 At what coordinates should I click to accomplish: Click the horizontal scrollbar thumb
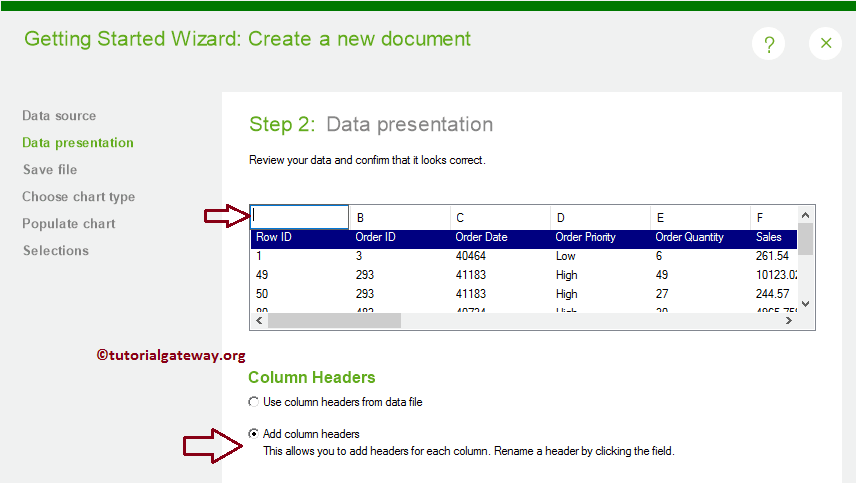click(x=335, y=321)
